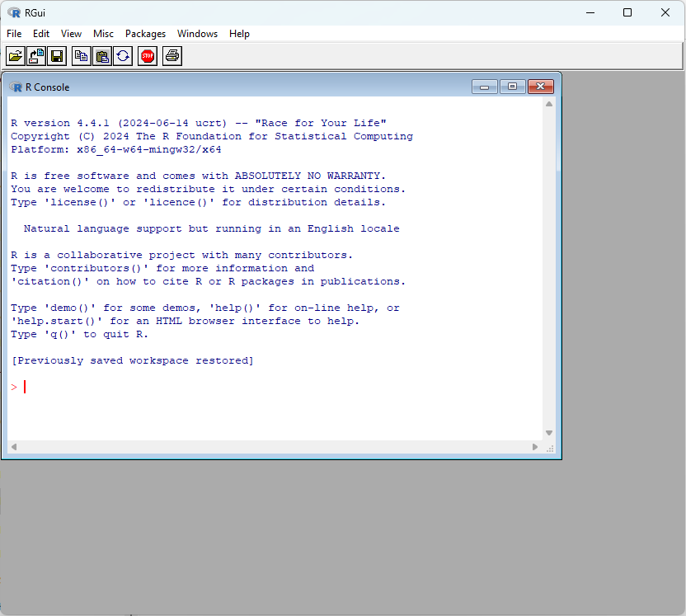Click the Paste icon in the toolbar
686x616 pixels.
[x=102, y=56]
